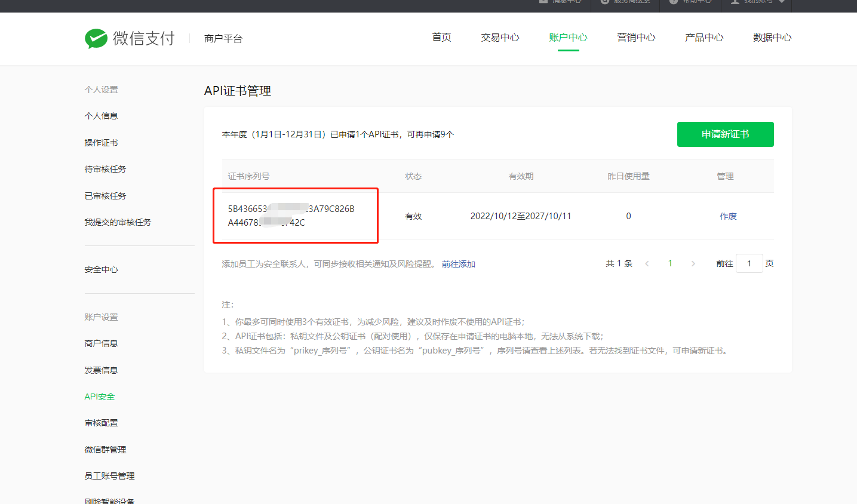Screen dimensions: 857x504
Task: Go to next page arrow in pagination
Action: pyautogui.click(x=693, y=263)
